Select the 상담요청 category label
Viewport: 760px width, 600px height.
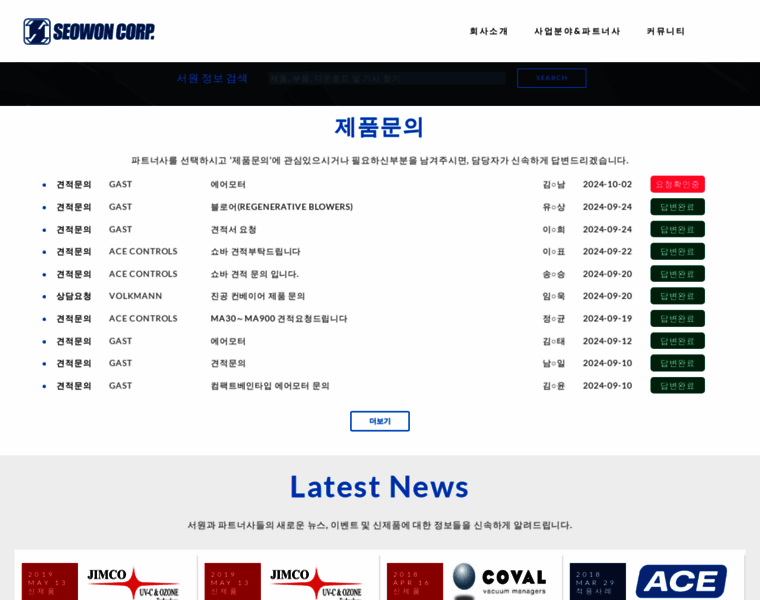tap(74, 296)
